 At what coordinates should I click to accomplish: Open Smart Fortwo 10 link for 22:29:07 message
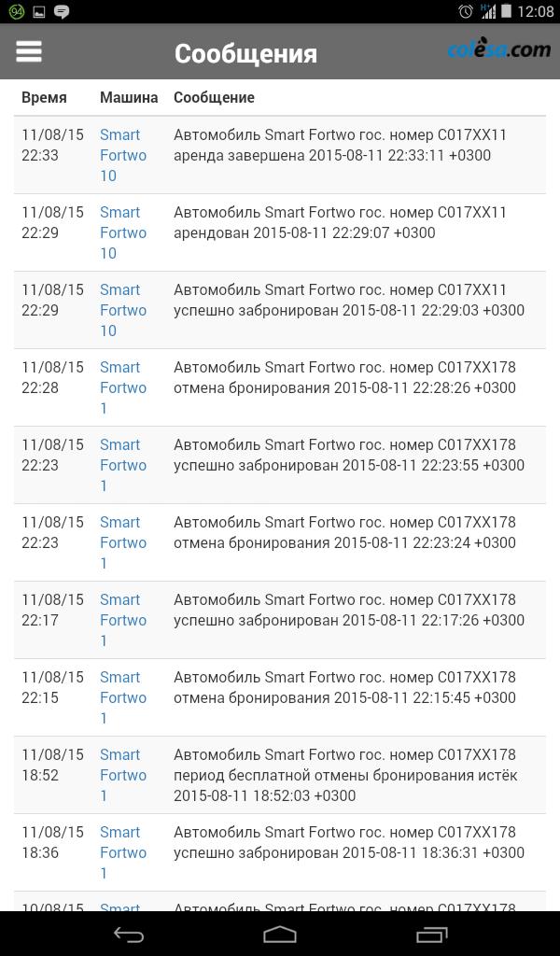[122, 232]
